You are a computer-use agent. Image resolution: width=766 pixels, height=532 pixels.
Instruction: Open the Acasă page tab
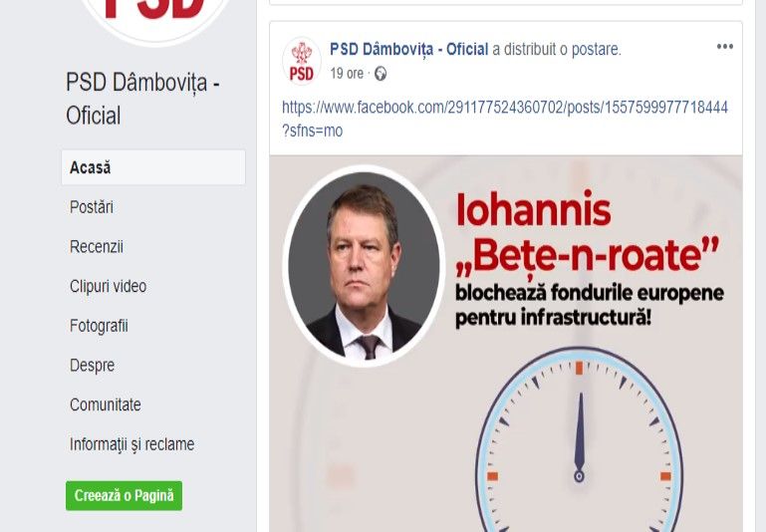point(153,167)
